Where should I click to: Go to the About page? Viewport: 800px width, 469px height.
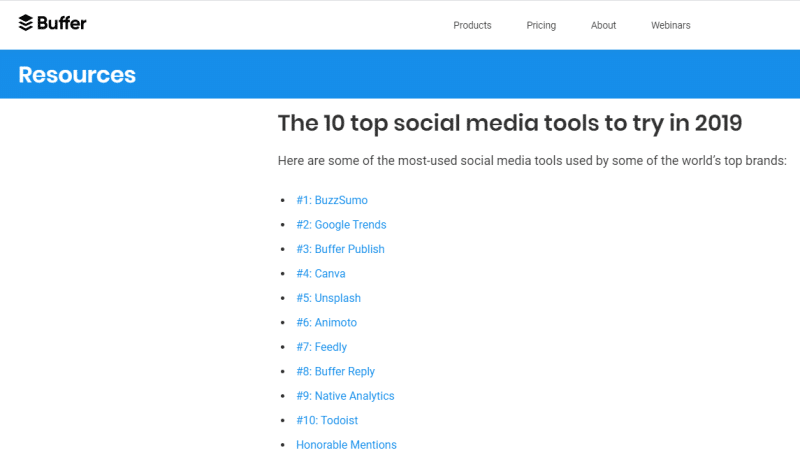point(603,26)
